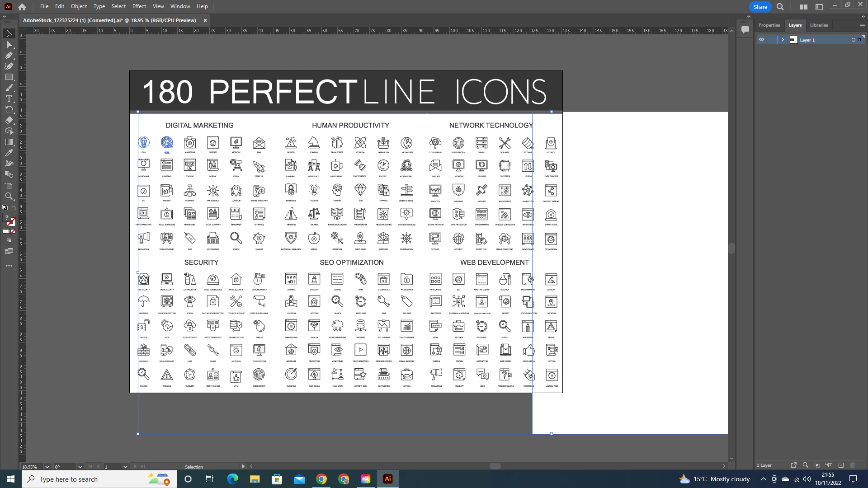Select the Pen tool
This screenshot has width=868, height=488.
(x=9, y=55)
